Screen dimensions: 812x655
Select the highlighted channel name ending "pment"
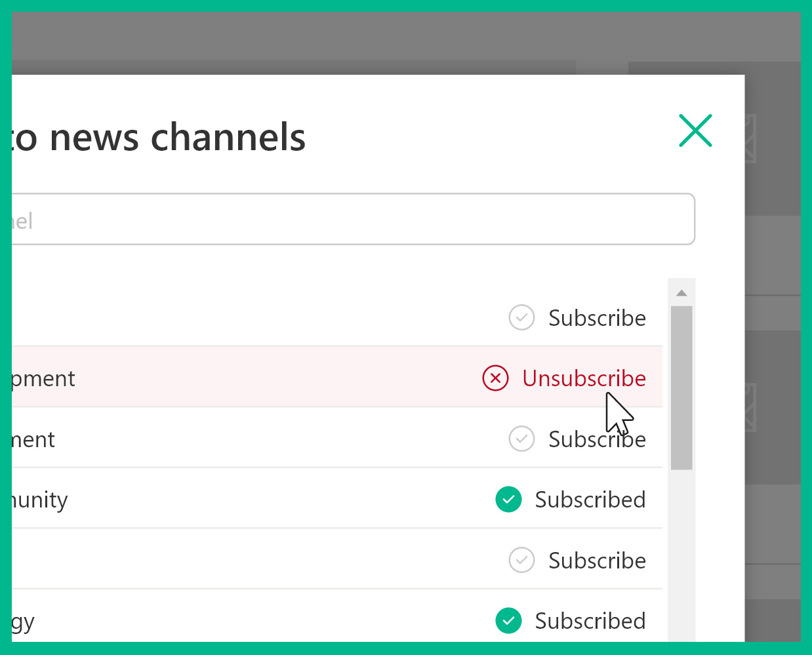(43, 378)
